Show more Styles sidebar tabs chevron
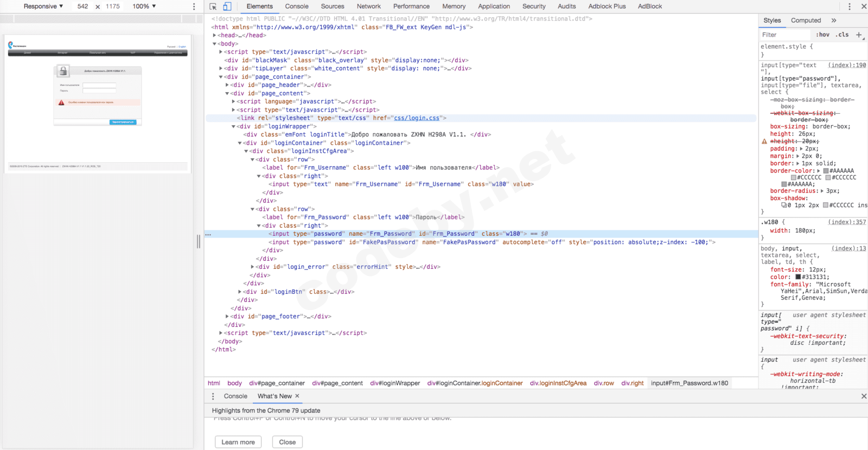This screenshot has width=868, height=450. [x=834, y=21]
